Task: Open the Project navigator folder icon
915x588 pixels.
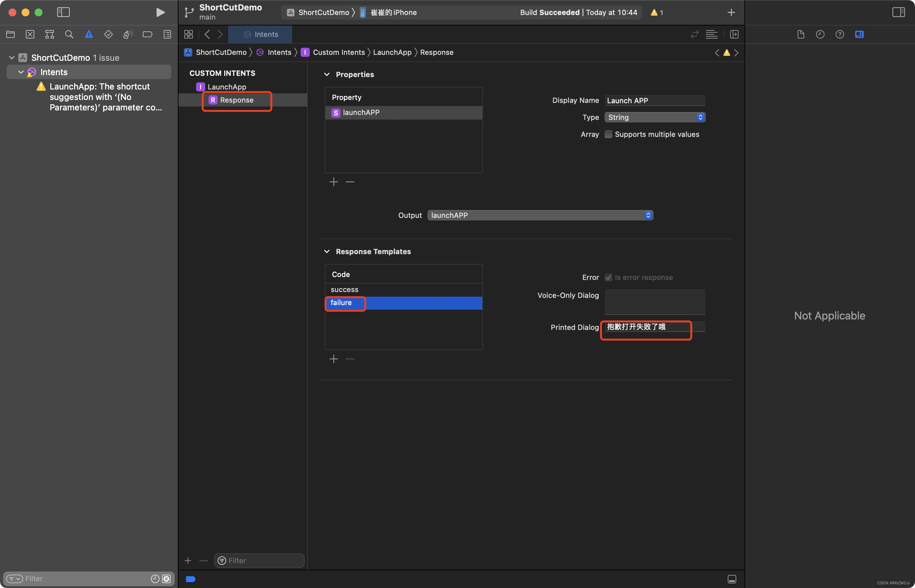Action: (x=11, y=34)
